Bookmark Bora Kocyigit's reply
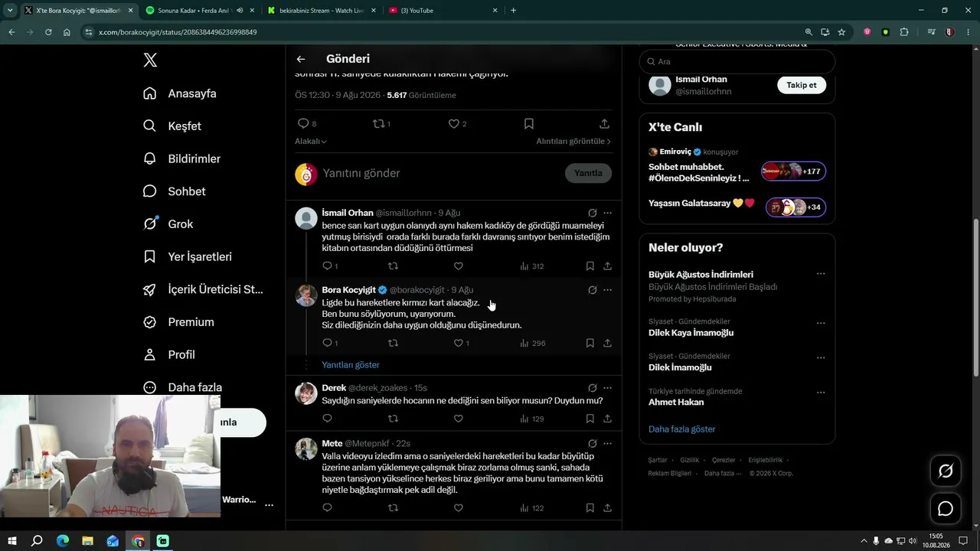The height and width of the screenshot is (551, 980). tap(590, 344)
